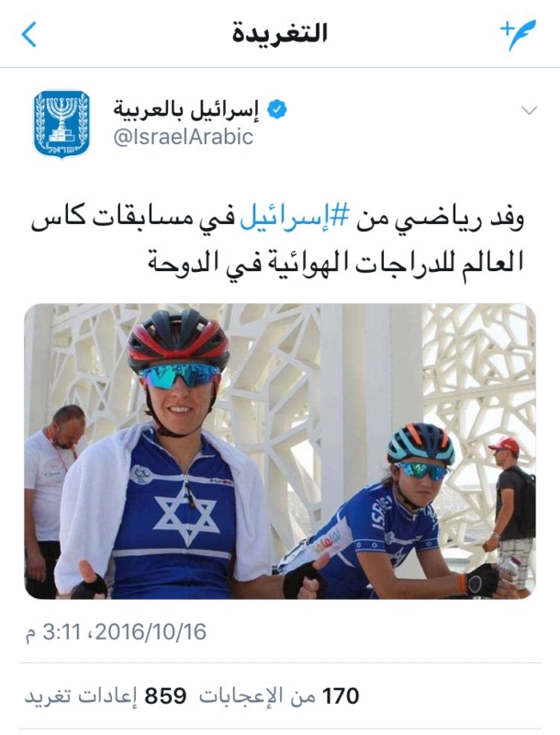Open the @IsraelArabic handle
This screenshot has height=735, width=560.
183,137
